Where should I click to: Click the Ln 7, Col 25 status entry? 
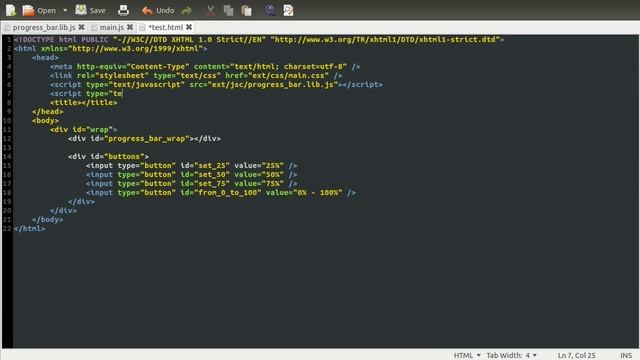click(576, 355)
